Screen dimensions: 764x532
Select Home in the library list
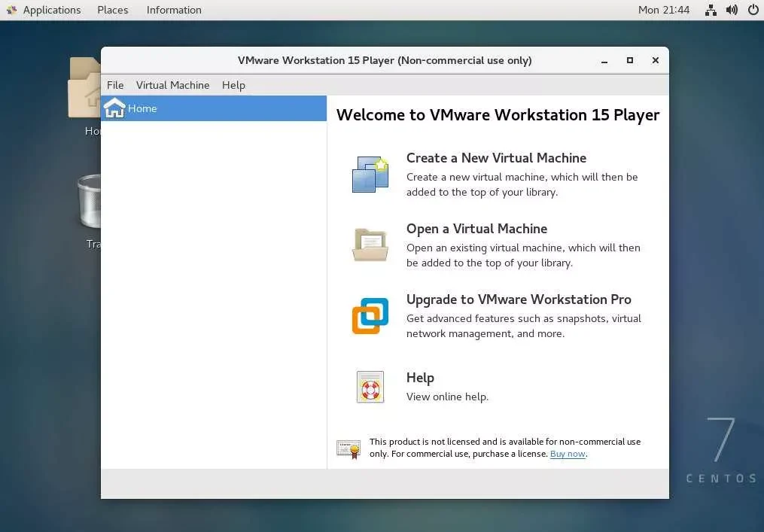pos(214,108)
